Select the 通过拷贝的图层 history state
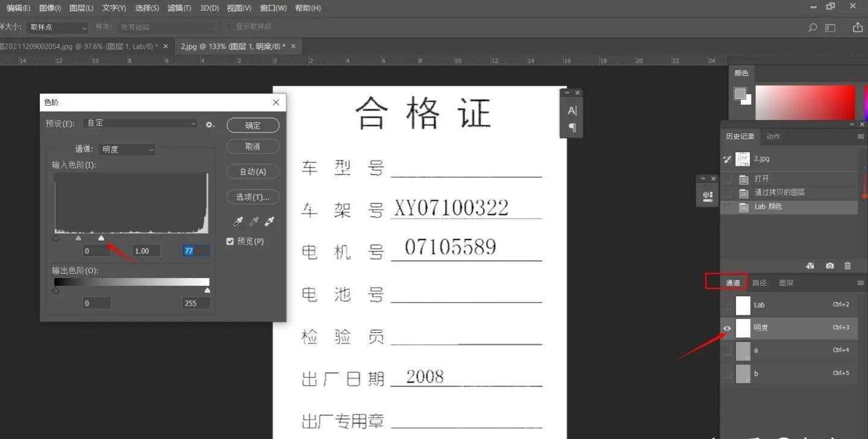Screen dimensions: 868x439 click(790, 193)
